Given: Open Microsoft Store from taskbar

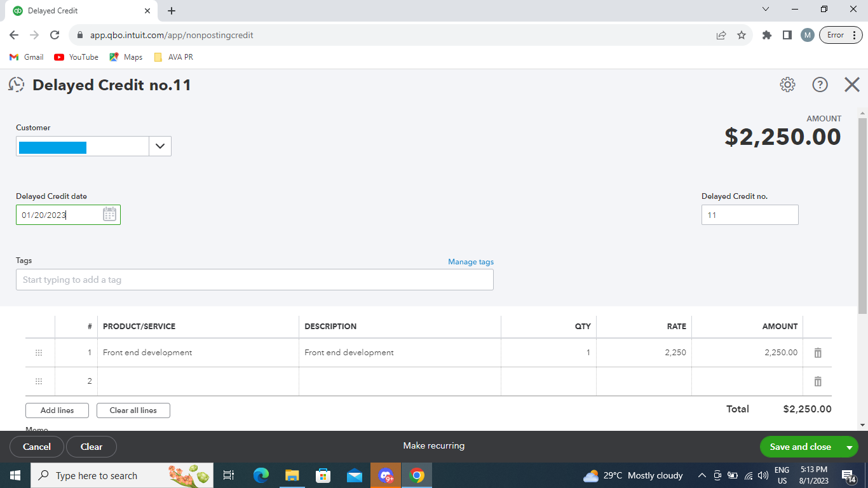Looking at the screenshot, I should (323, 475).
